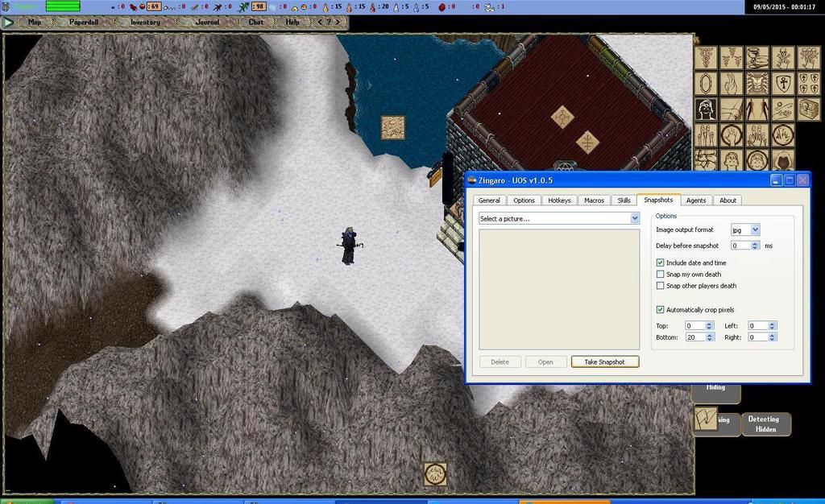Expand the menu bar arrow at far left
The image size is (825, 504).
click(x=9, y=23)
